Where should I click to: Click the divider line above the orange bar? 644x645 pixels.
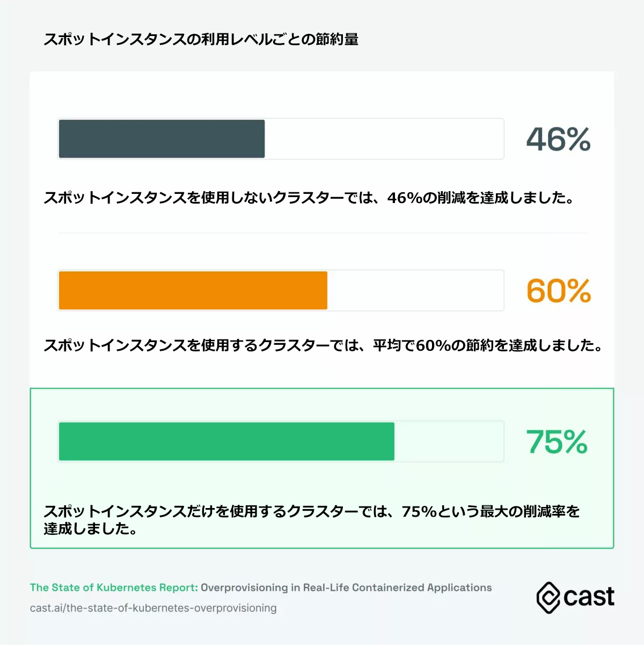coord(322,233)
